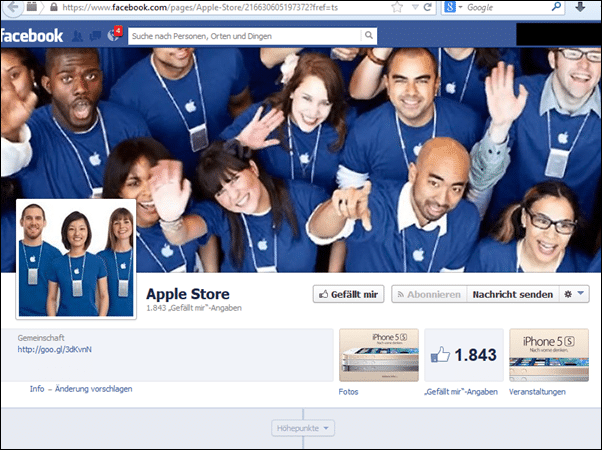Open the gear settings dropdown
Image resolution: width=602 pixels, height=450 pixels.
[574, 294]
